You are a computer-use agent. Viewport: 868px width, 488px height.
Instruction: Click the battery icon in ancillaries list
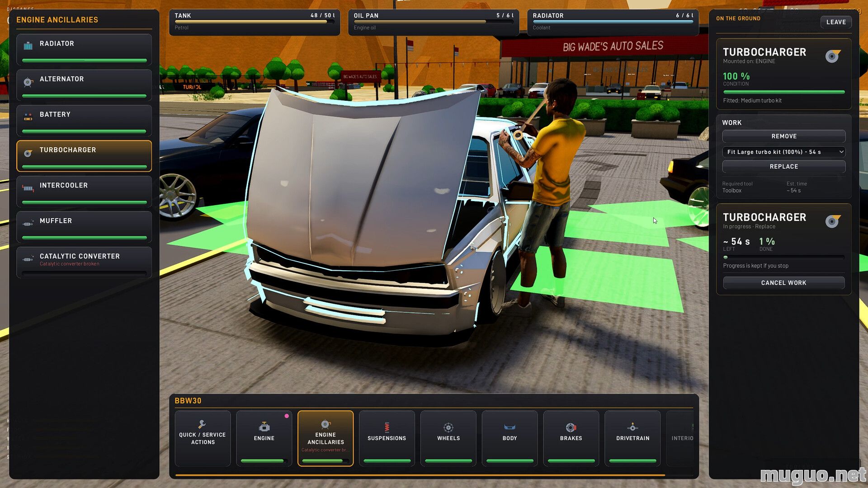pos(28,117)
